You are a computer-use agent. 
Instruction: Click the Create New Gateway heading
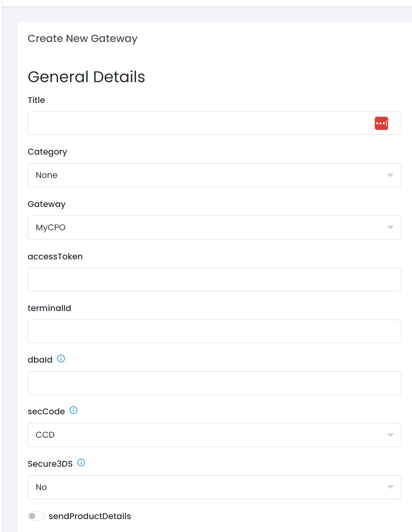click(82, 38)
